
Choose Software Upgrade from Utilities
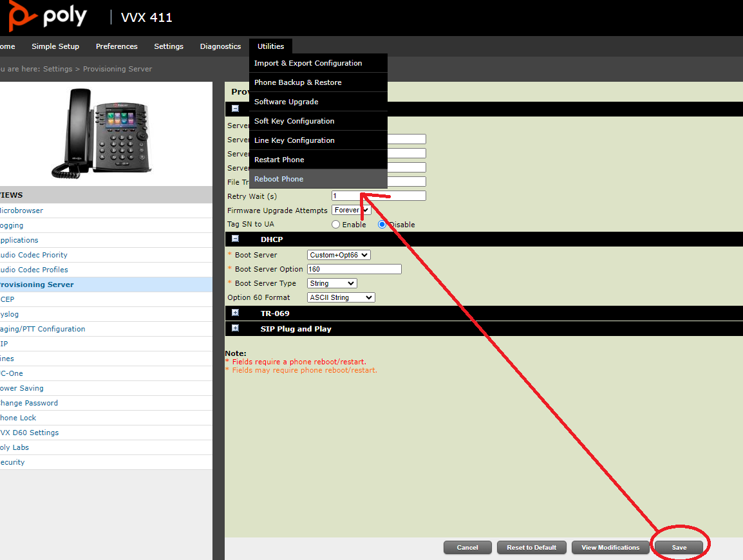319,102
